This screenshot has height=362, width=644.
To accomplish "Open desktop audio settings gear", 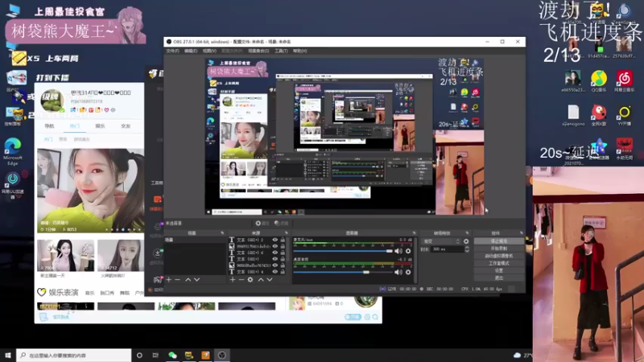I will 408,272.
